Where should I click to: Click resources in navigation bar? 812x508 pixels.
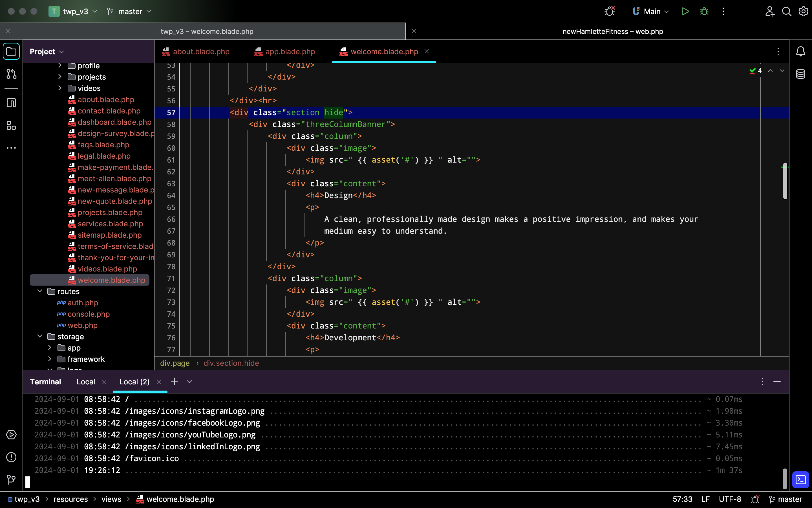coord(70,499)
